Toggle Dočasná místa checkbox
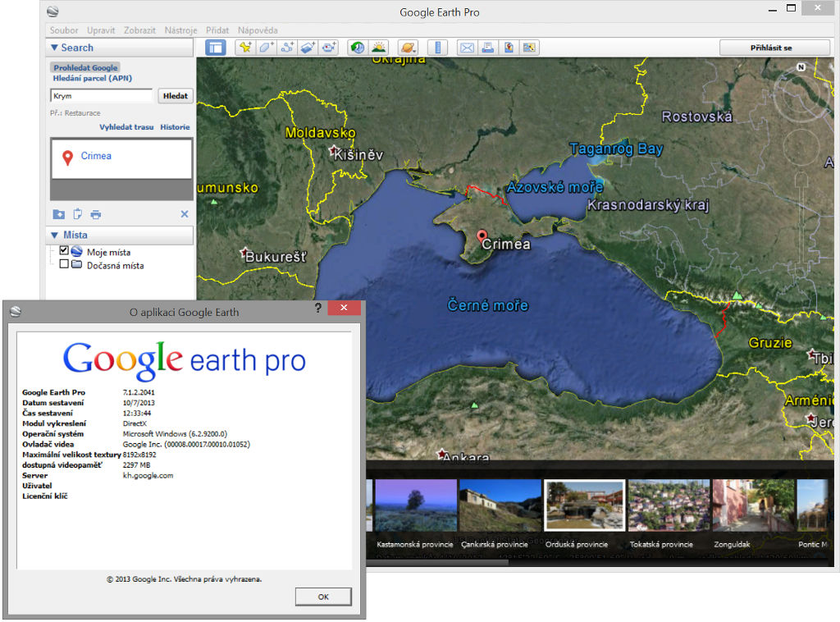Viewport: 840px width, 622px height. [64, 264]
